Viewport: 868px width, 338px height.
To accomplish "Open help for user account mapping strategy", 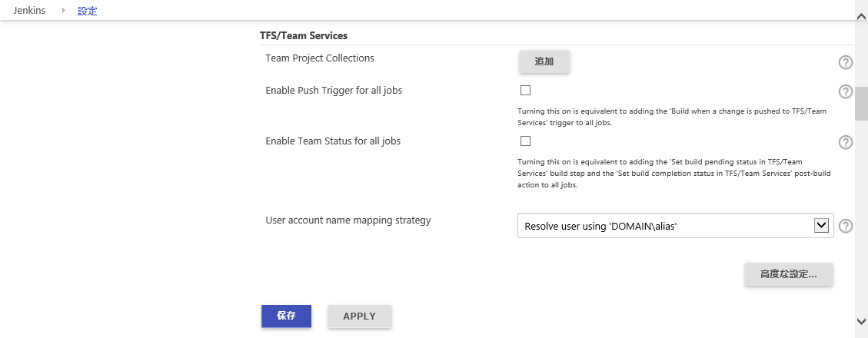I will tap(845, 227).
